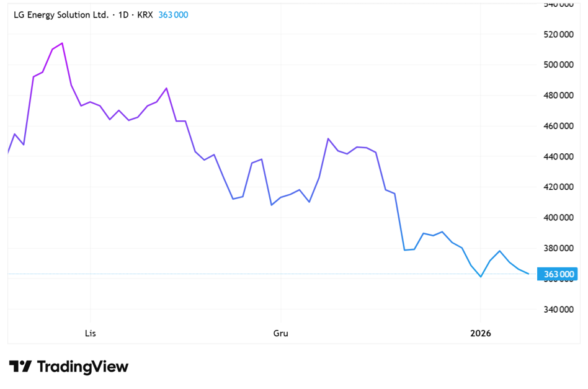Click the final data point of the price line
Screen dimensions: 588x389
click(528, 273)
